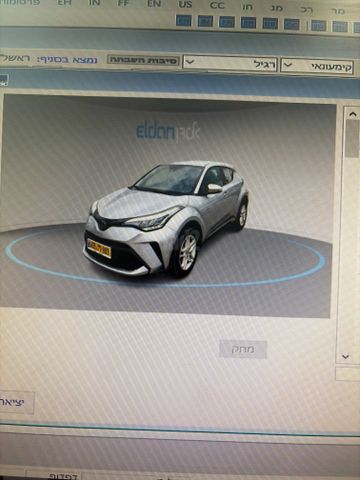Select the FF label in top row
The image size is (360, 480).
pyautogui.click(x=124, y=3)
